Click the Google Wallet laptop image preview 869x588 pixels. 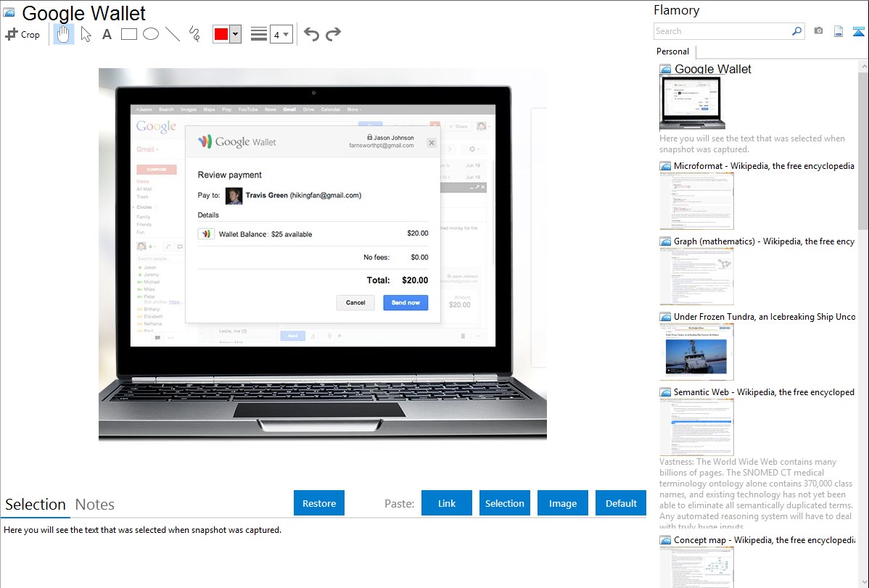click(323, 254)
